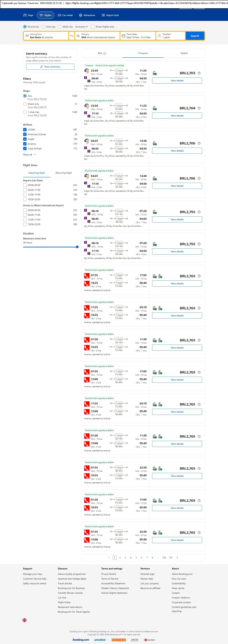The height and width of the screenshot is (644, 228).
Task: Click the calendar icon in the Travel dates field
Action: tap(123, 36)
